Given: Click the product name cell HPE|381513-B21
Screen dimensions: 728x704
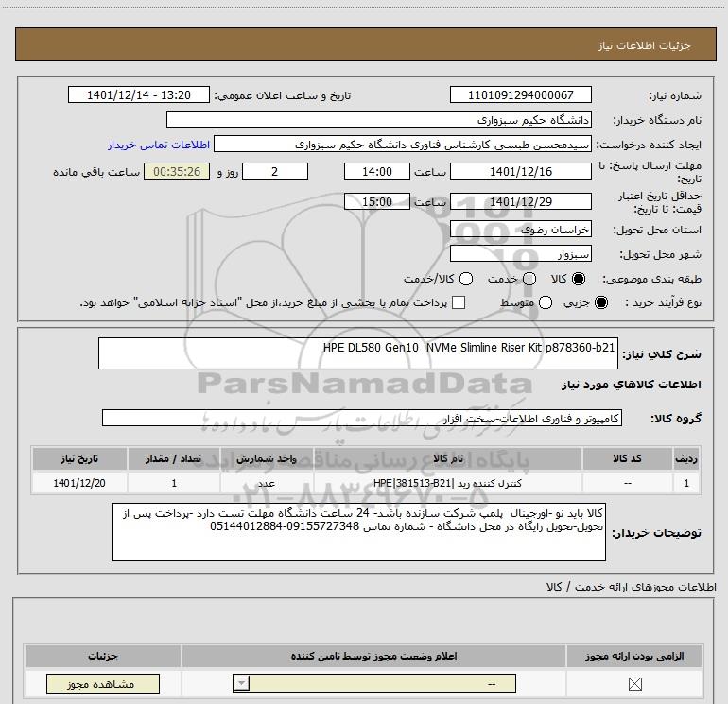Looking at the screenshot, I should point(448,483).
